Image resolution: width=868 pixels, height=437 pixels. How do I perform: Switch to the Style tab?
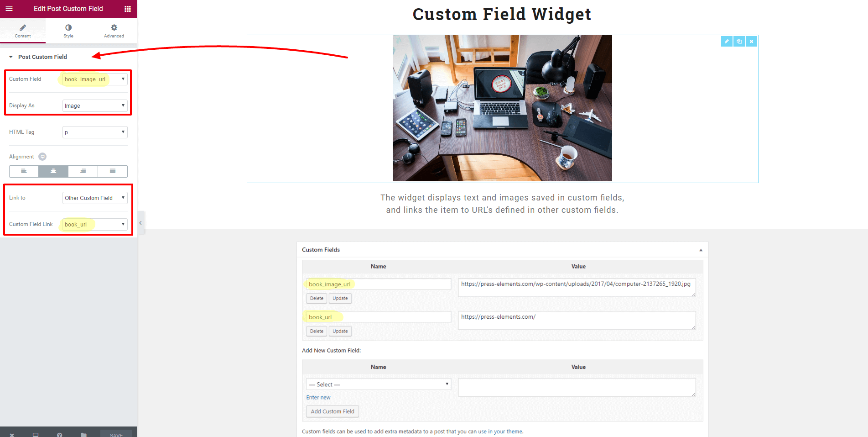[68, 31]
